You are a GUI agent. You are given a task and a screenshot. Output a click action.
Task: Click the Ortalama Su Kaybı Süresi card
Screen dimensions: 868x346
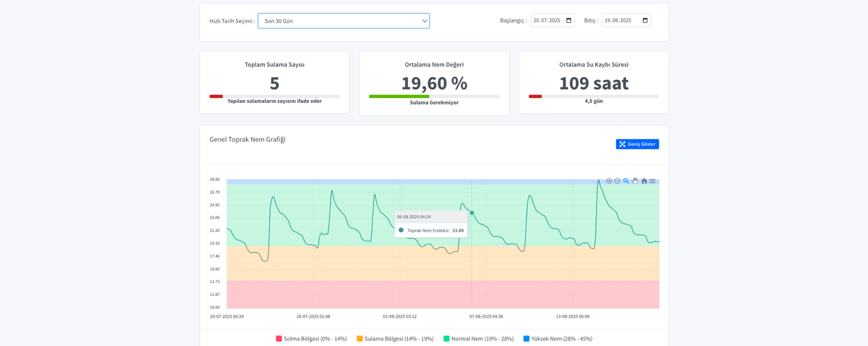[594, 82]
